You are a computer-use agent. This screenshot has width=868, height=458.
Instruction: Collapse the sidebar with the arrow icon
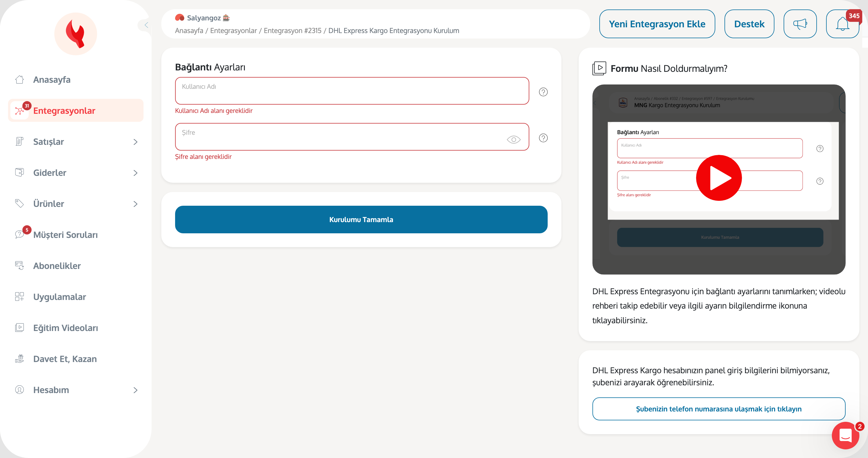(146, 25)
